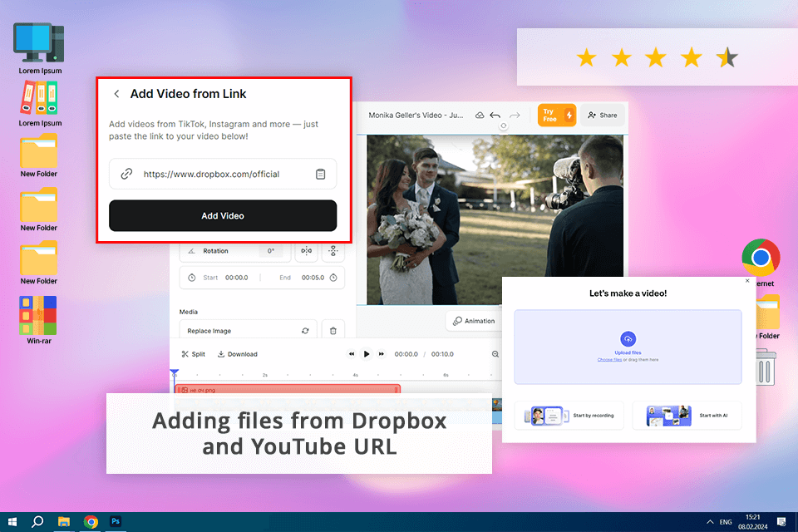Click the clock icon beside End time
The width and height of the screenshot is (798, 532).
[333, 278]
